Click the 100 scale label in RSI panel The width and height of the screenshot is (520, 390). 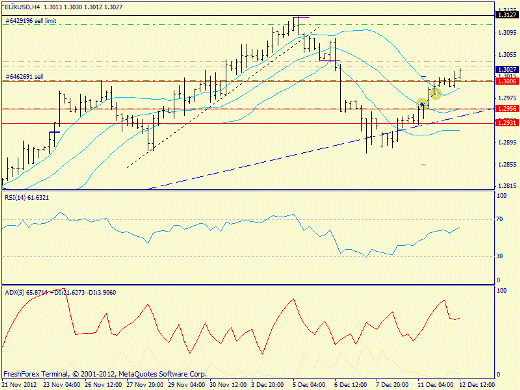502,195
